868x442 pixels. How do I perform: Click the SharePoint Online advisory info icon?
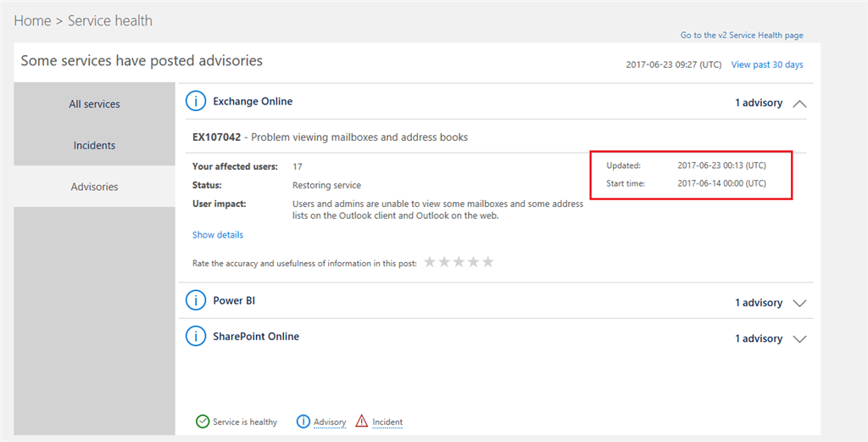[196, 336]
